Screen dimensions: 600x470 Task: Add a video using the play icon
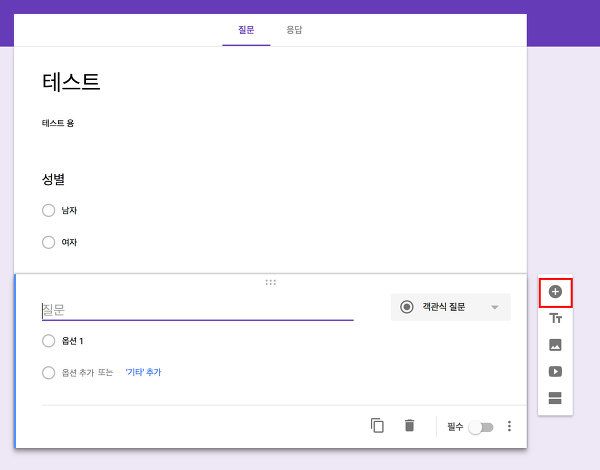pyautogui.click(x=555, y=372)
